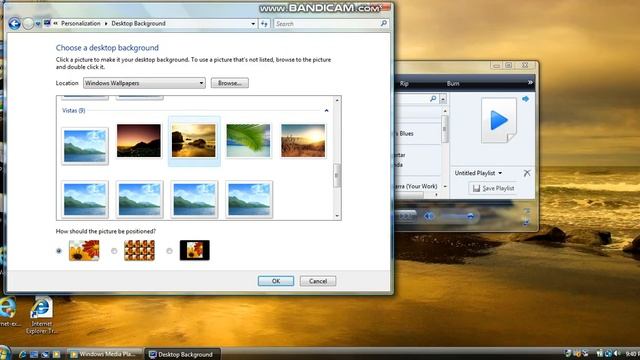Open the Media Player search options dropdown
Image resolution: width=640 pixels, height=360 pixels.
pos(443,99)
